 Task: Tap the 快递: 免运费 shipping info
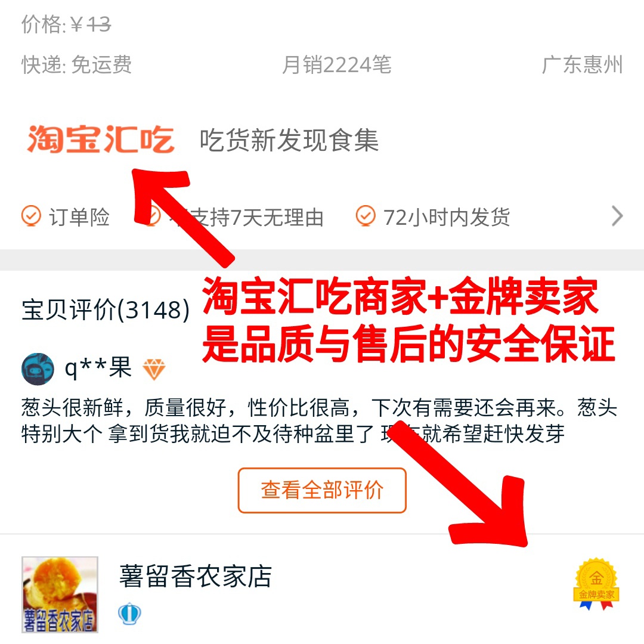[77, 65]
